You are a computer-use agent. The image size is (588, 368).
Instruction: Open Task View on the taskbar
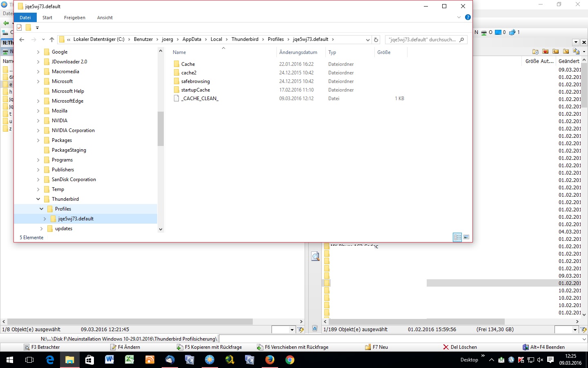point(29,360)
